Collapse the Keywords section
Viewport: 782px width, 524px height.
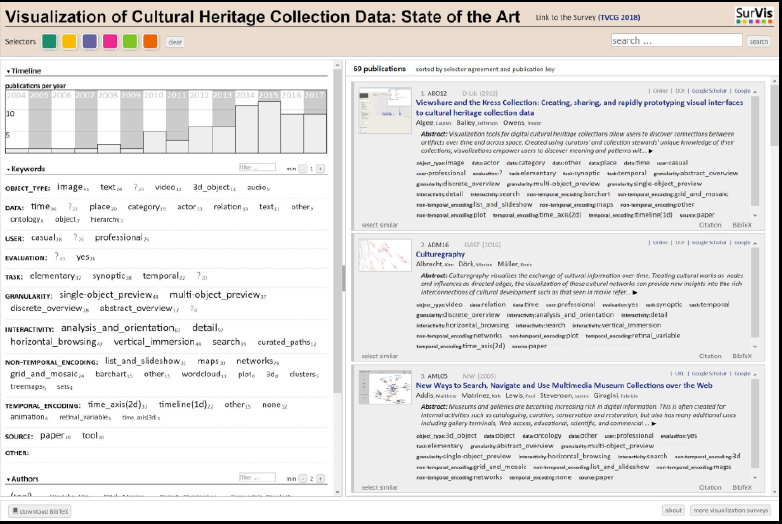(25, 169)
